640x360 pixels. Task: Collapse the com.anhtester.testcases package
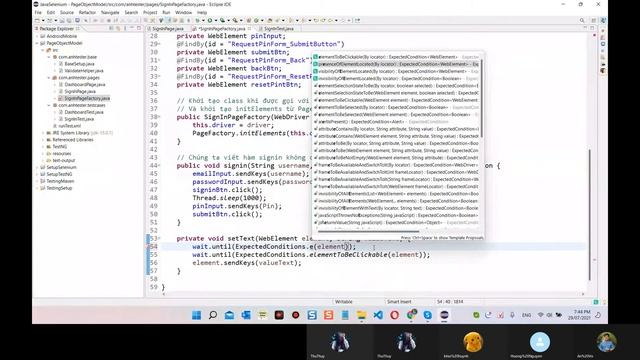tap(49, 105)
